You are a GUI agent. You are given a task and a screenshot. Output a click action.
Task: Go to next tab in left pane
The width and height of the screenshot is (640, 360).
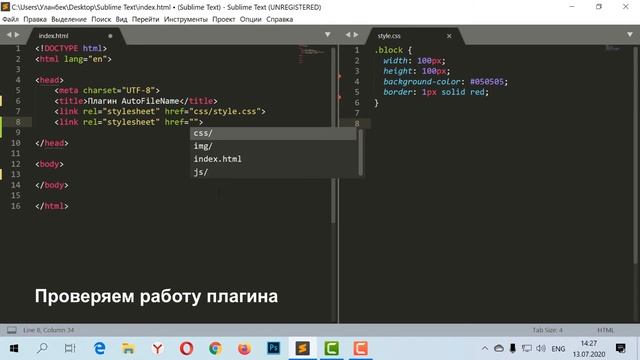[x=17, y=35]
